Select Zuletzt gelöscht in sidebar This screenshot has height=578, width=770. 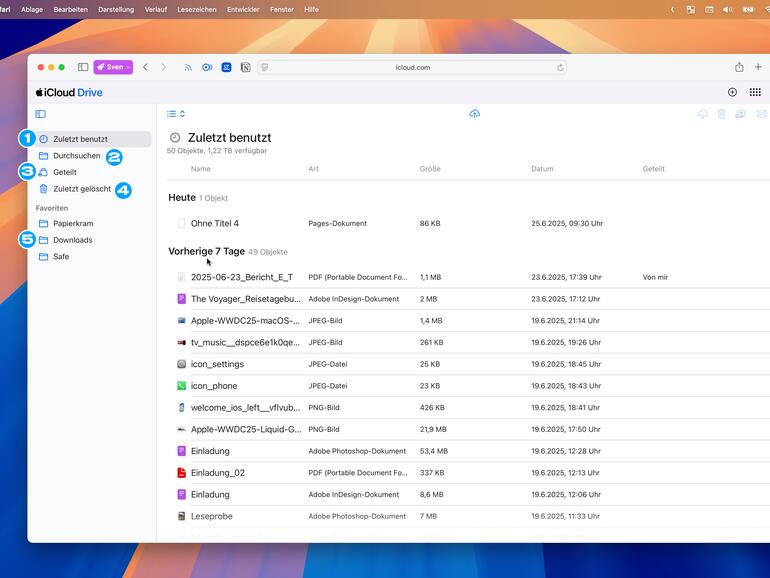coord(81,188)
